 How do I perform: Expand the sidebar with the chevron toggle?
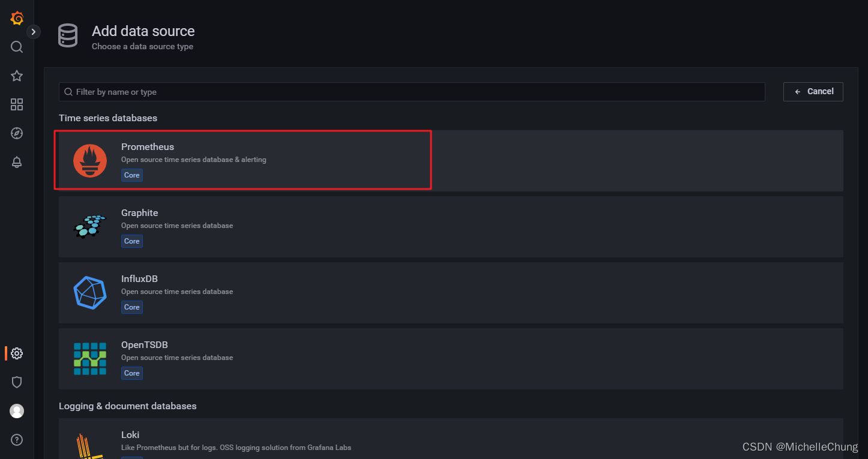pyautogui.click(x=34, y=32)
